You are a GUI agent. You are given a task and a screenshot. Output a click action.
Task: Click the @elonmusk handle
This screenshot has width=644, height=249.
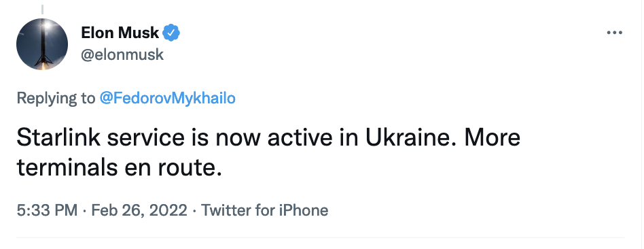click(x=122, y=54)
